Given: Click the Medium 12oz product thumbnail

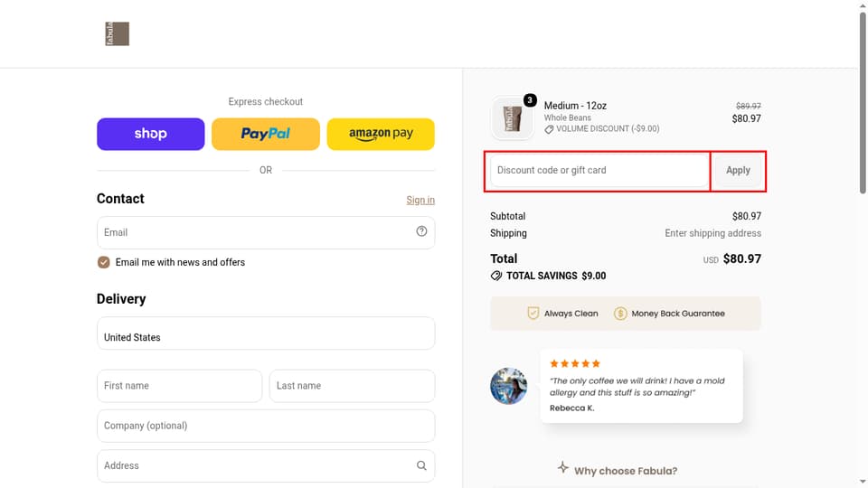Looking at the screenshot, I should pos(512,118).
